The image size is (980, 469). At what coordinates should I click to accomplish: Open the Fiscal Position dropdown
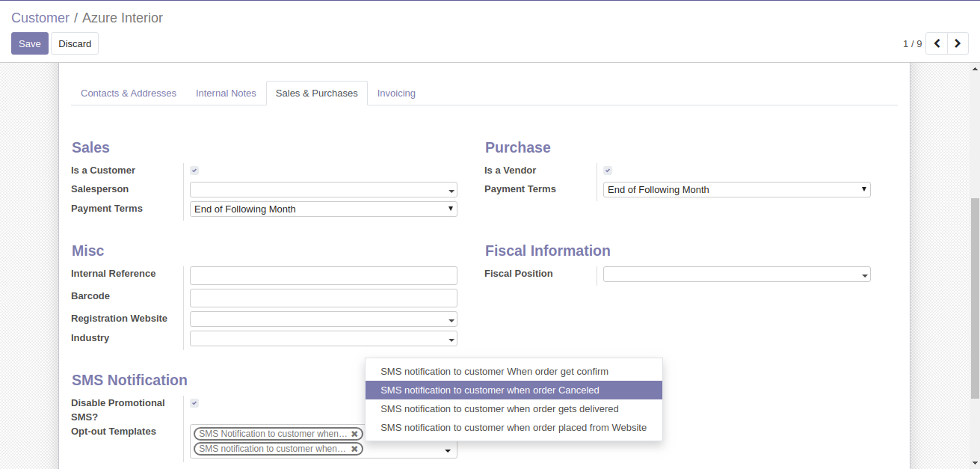(x=736, y=275)
